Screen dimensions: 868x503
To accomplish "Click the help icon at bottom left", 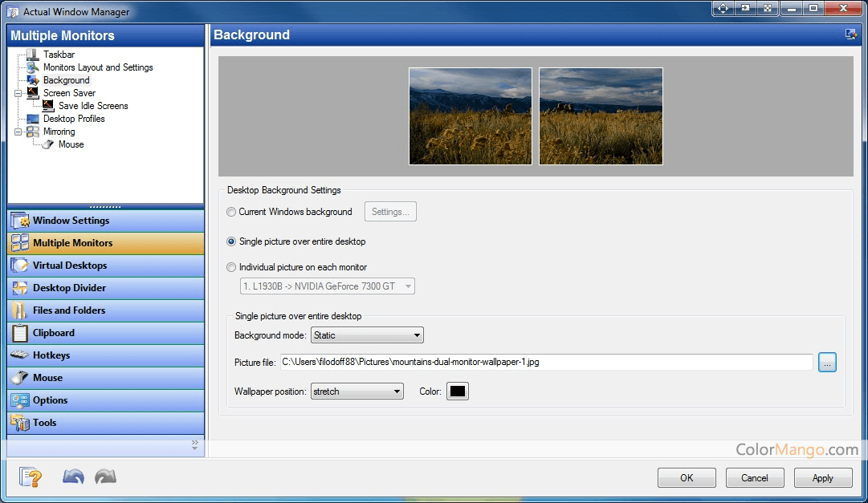I will tap(30, 477).
